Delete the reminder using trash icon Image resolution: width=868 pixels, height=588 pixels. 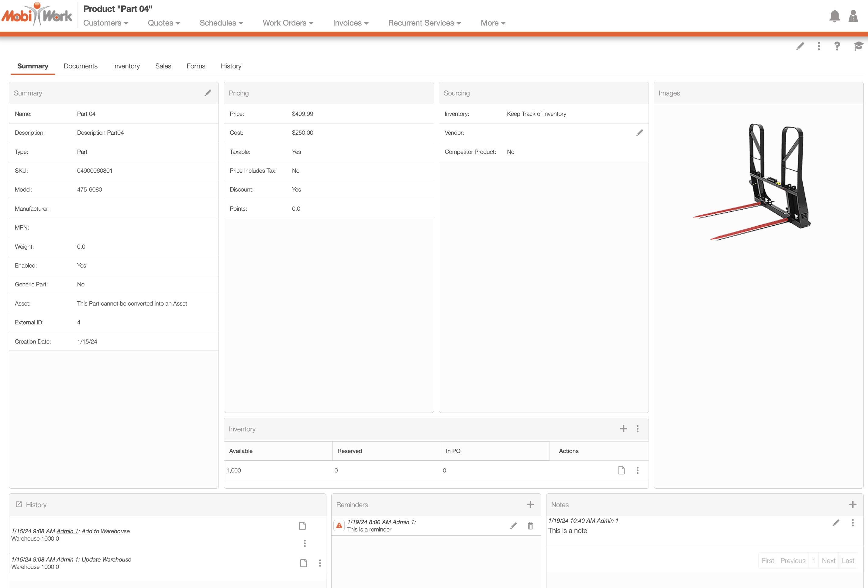[530, 526]
